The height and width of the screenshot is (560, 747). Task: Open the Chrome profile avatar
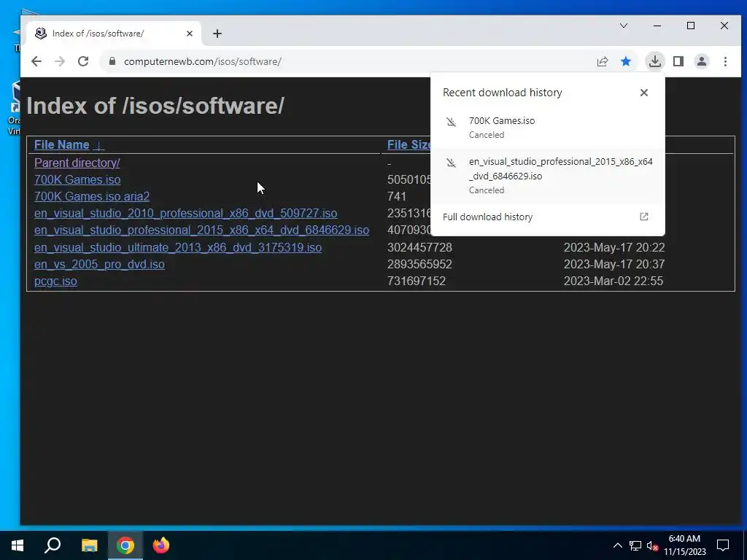point(702,61)
